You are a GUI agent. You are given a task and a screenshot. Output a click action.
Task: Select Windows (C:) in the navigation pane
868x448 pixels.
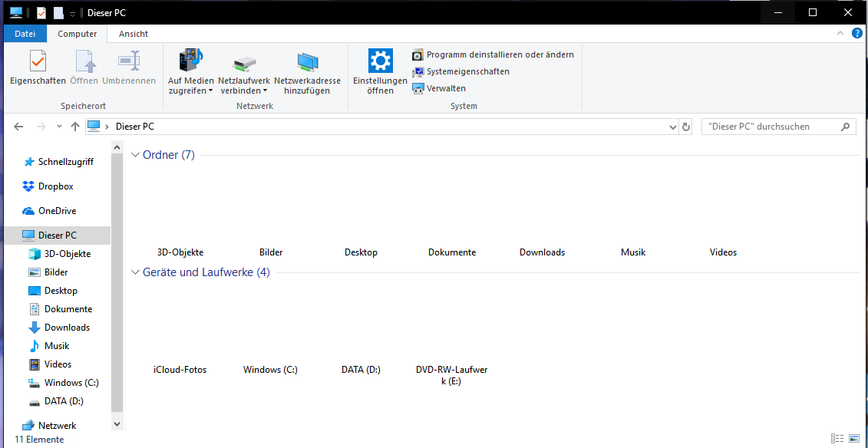coord(71,383)
